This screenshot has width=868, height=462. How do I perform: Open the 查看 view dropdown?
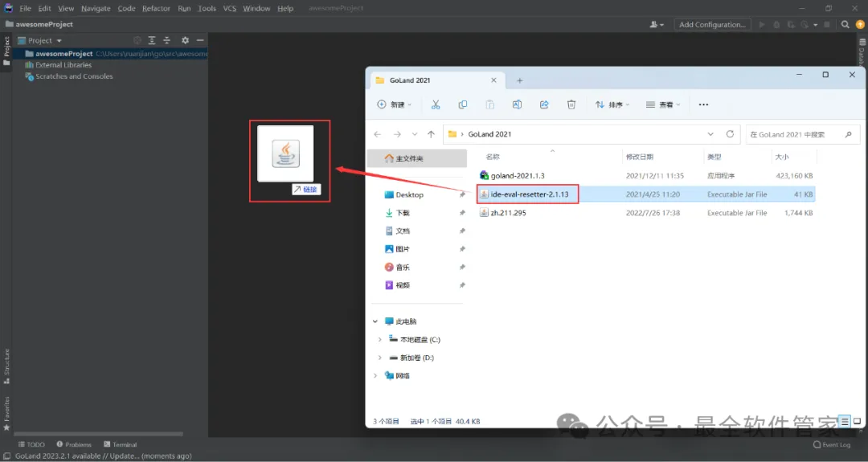click(x=662, y=104)
